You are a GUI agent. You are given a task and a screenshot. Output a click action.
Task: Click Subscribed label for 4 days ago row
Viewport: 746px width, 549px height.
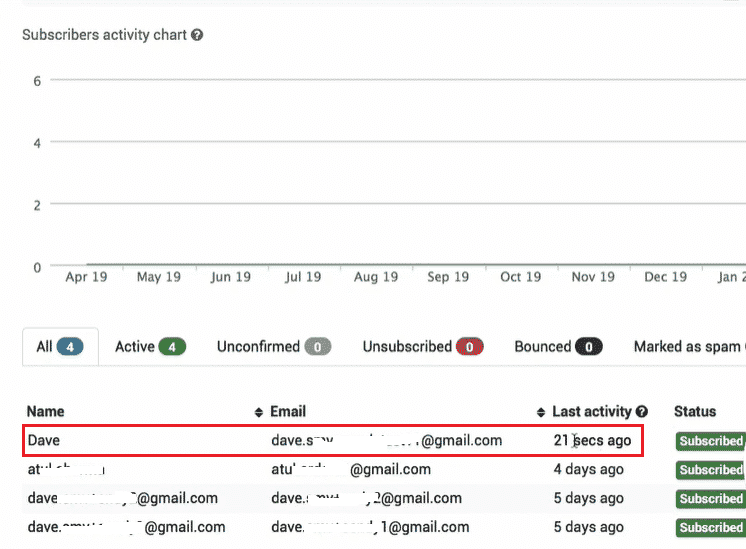[710, 470]
